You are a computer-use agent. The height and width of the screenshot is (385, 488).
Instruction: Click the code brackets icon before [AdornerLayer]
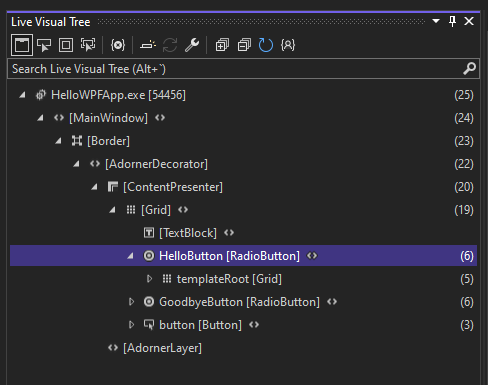113,348
